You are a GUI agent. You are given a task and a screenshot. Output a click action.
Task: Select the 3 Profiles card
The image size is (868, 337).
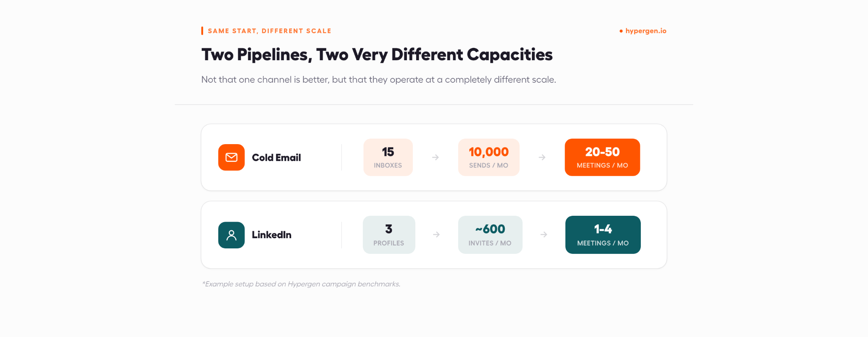(389, 235)
